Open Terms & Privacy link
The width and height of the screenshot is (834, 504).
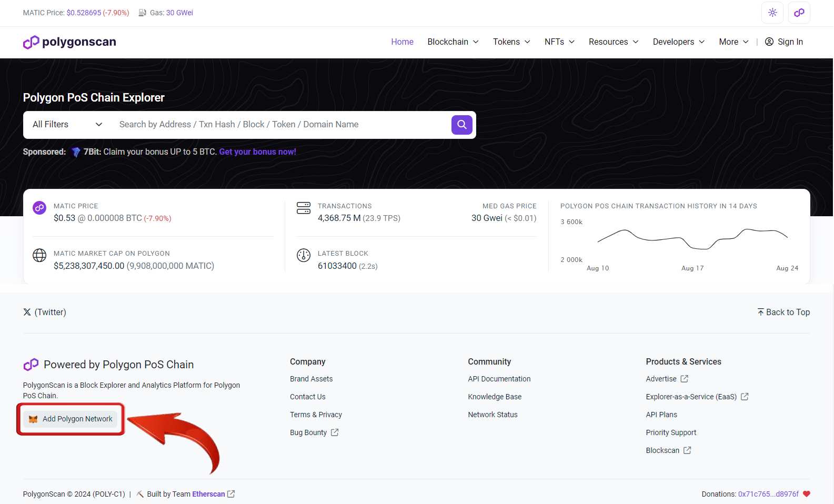[316, 415]
